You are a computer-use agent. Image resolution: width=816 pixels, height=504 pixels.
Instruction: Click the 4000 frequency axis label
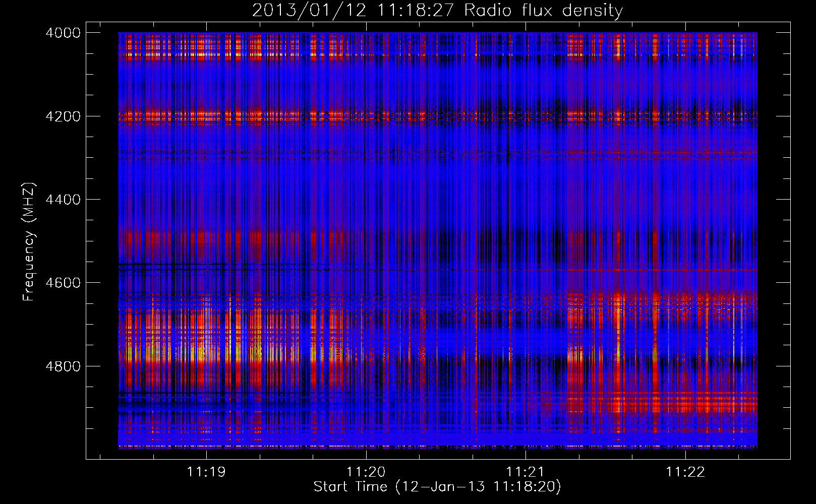click(x=63, y=33)
